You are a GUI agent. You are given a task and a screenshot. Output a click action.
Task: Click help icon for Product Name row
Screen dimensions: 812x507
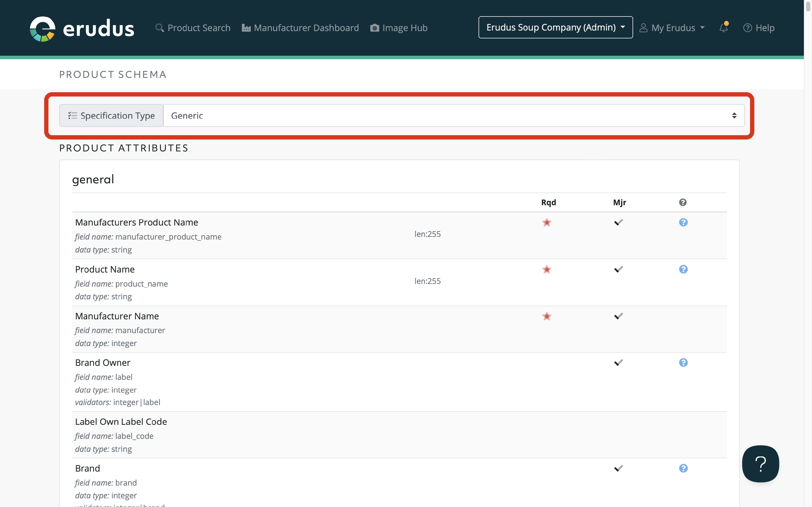(x=683, y=269)
